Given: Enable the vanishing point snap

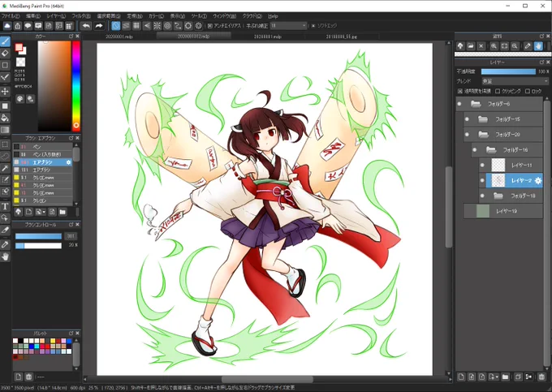Looking at the screenshot, I should 147,26.
